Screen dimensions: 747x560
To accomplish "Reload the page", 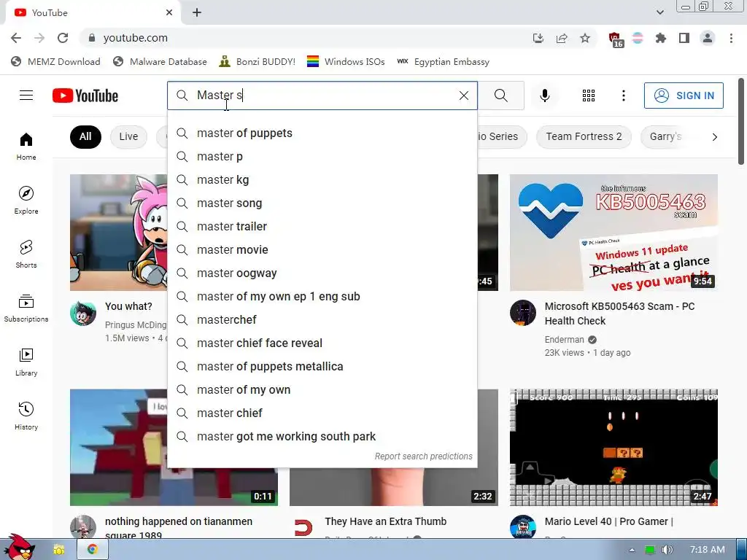I will point(63,38).
